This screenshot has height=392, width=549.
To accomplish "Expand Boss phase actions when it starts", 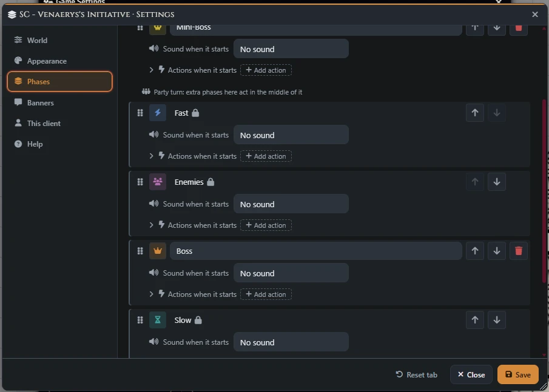I will point(151,294).
